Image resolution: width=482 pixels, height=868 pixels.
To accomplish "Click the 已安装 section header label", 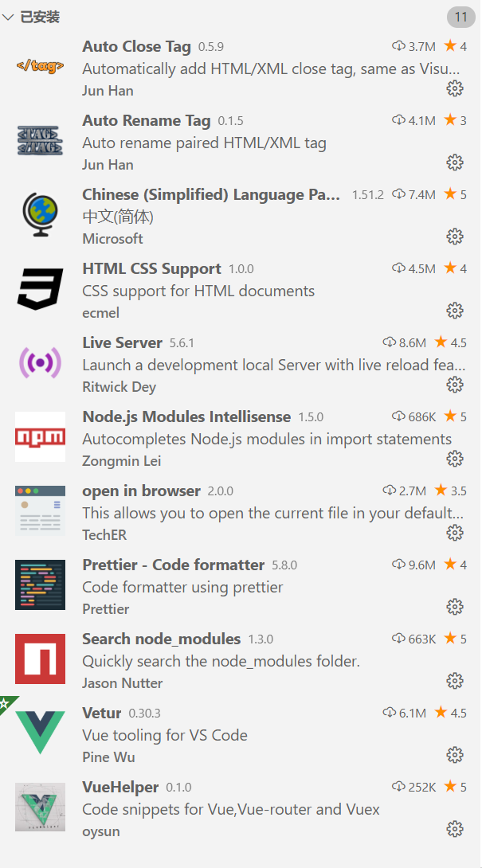I will coord(40,18).
